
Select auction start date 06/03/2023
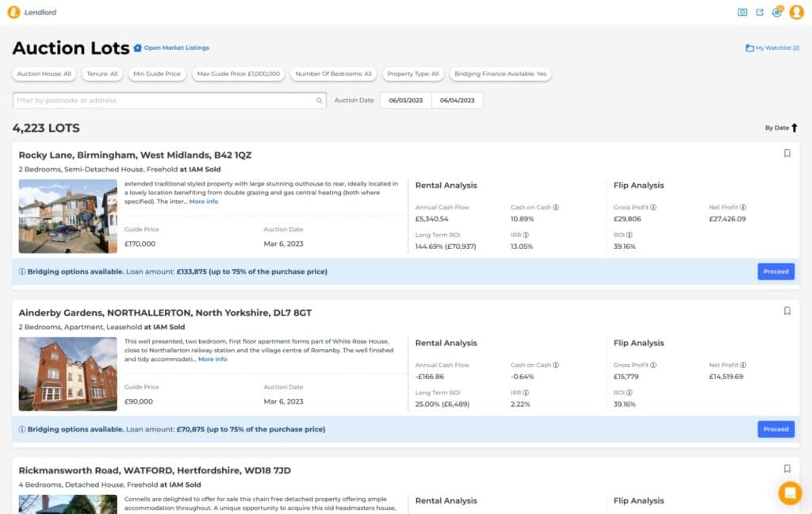pyautogui.click(x=405, y=101)
